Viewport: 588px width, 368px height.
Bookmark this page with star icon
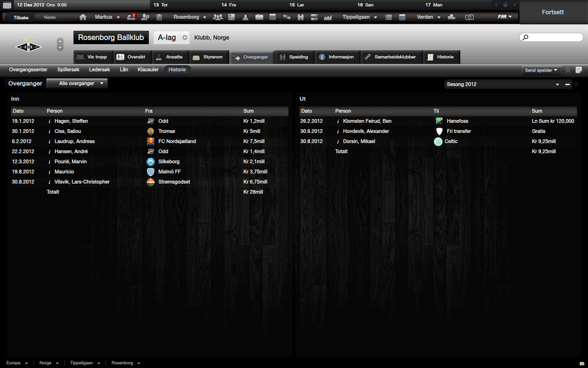(x=568, y=70)
